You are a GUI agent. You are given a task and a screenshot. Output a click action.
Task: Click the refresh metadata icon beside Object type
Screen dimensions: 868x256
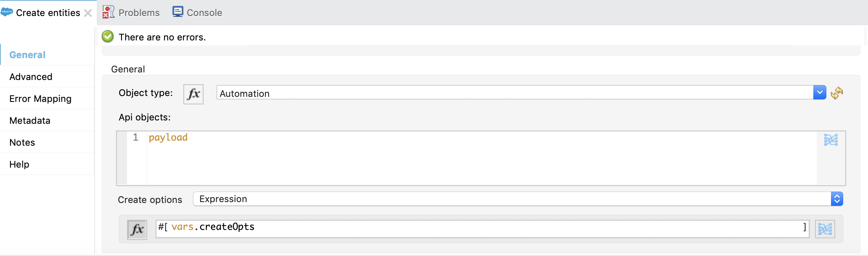click(x=837, y=93)
